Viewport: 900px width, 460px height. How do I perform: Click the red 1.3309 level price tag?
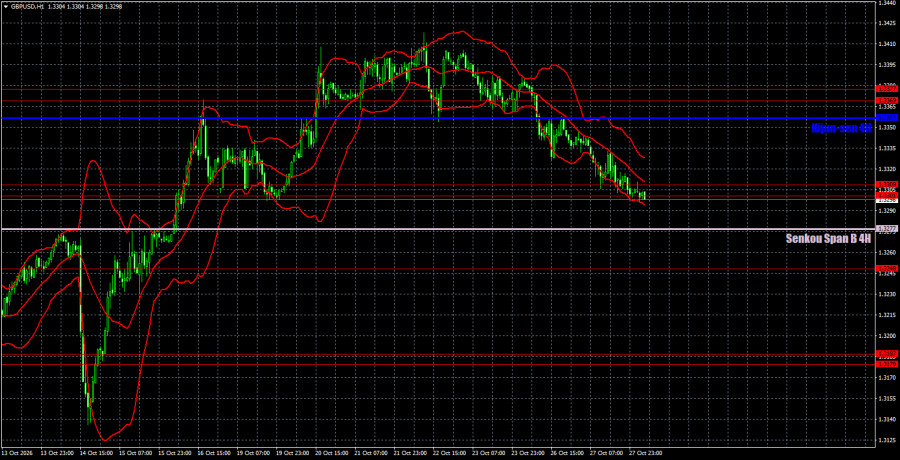pos(887,184)
